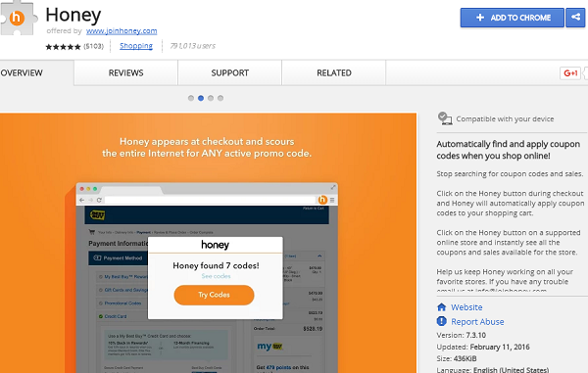Click the (5103) ratings count
588x373 pixels.
93,46
